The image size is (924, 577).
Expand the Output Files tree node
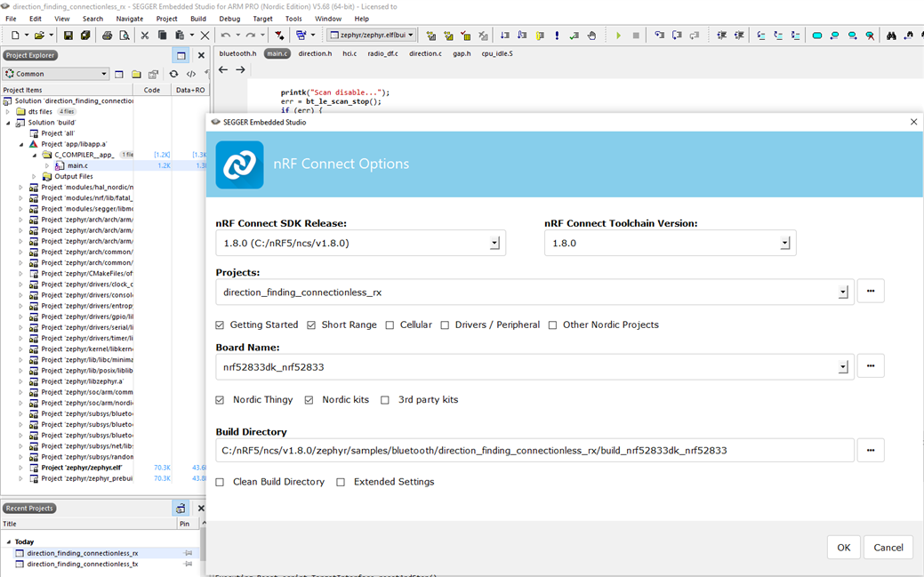pyautogui.click(x=34, y=176)
